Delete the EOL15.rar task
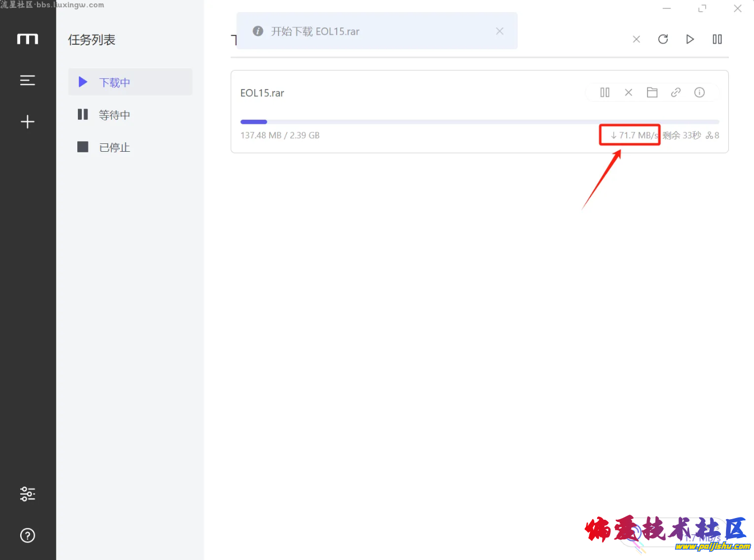This screenshot has width=754, height=560. coord(629,92)
